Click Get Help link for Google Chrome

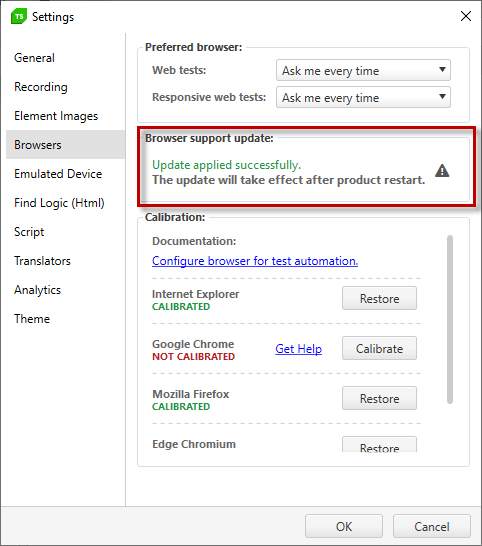point(298,349)
